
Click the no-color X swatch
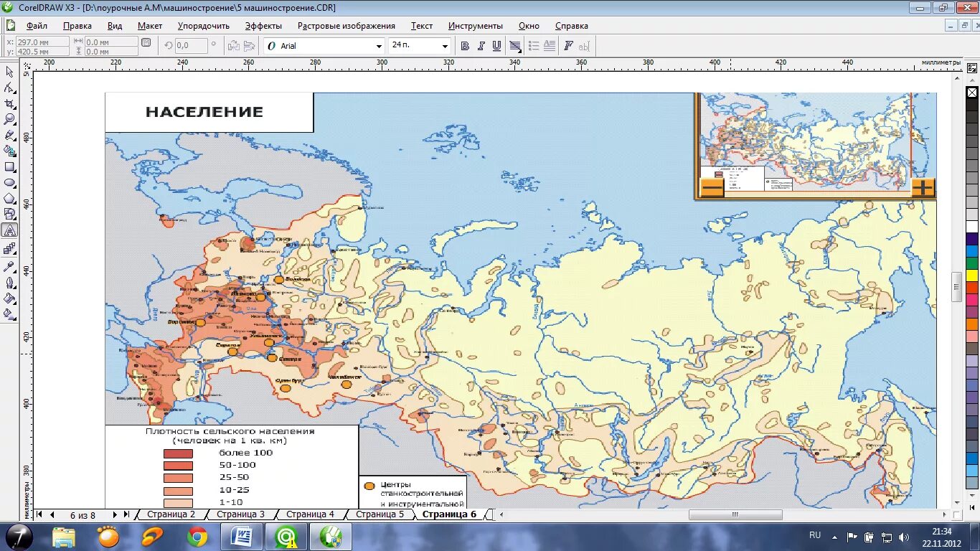click(x=972, y=93)
